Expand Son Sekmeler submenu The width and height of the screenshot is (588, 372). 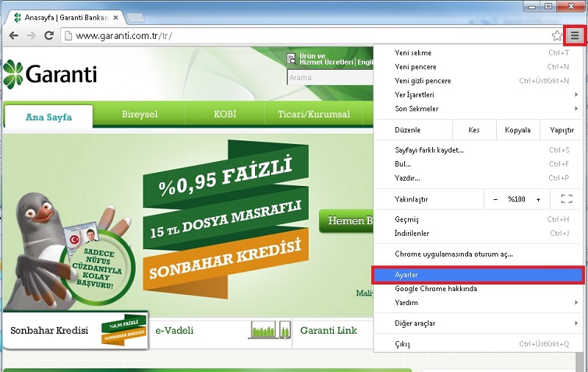tap(478, 108)
